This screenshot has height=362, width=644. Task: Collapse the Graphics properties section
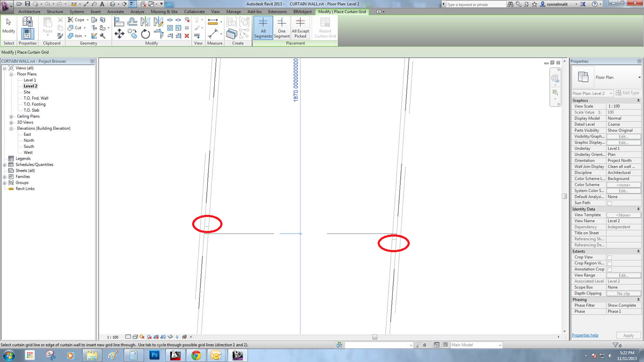tap(638, 101)
